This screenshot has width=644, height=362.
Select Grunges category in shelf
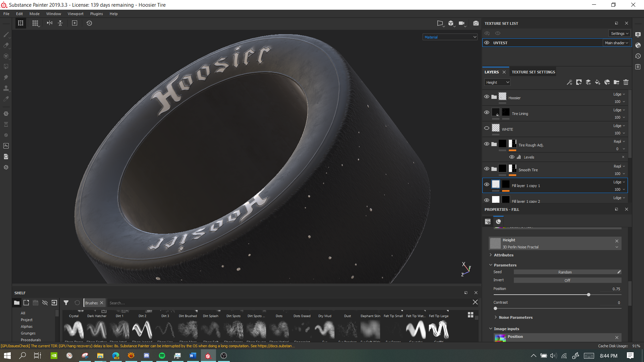[x=28, y=333]
